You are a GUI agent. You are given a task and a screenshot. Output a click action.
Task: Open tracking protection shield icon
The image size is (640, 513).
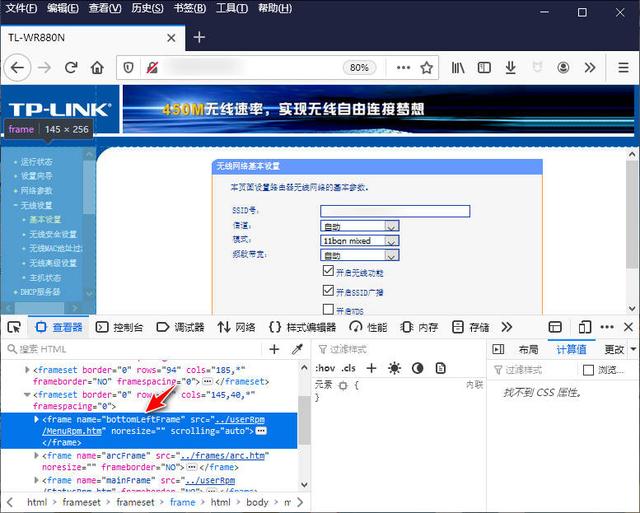pos(128,67)
